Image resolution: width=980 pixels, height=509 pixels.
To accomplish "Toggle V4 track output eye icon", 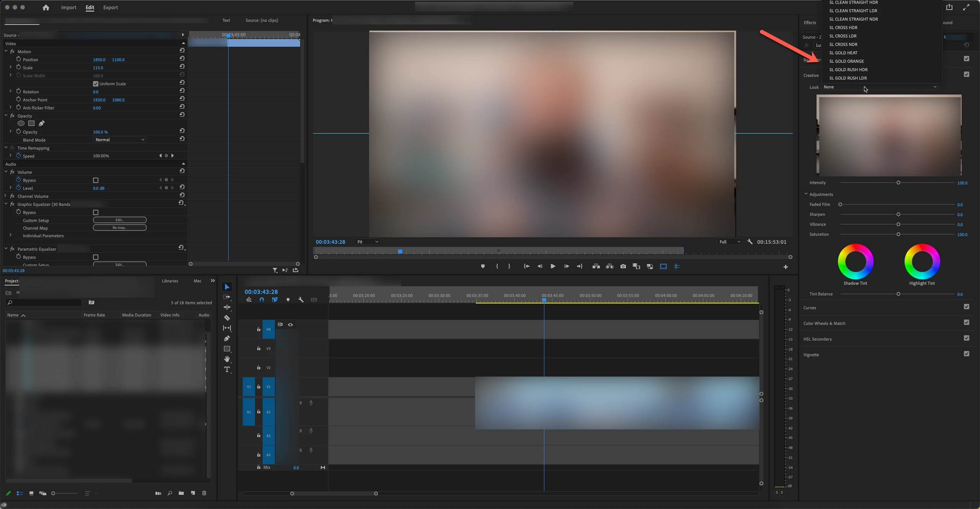I will tap(291, 325).
